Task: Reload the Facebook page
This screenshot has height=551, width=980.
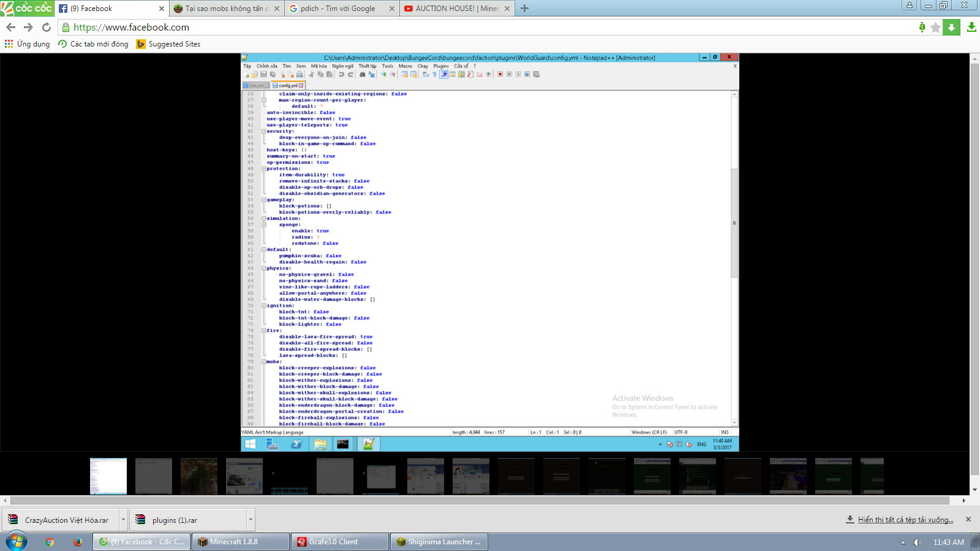Action: [x=46, y=27]
